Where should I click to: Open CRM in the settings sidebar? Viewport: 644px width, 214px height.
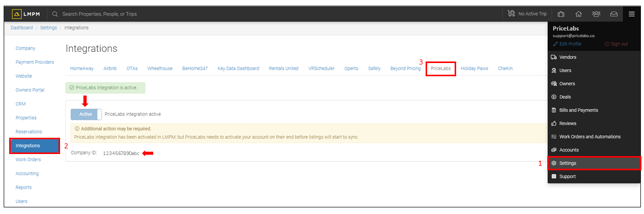[x=20, y=104]
